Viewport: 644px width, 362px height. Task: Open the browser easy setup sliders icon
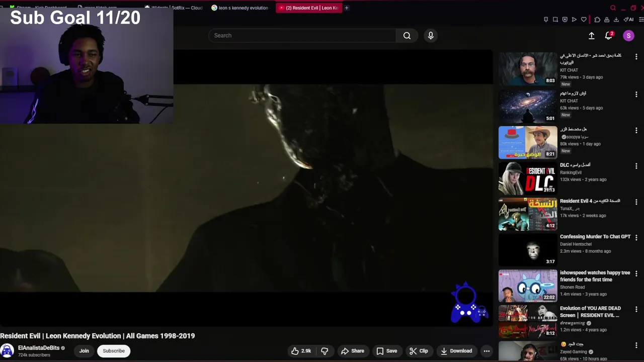[x=641, y=20]
